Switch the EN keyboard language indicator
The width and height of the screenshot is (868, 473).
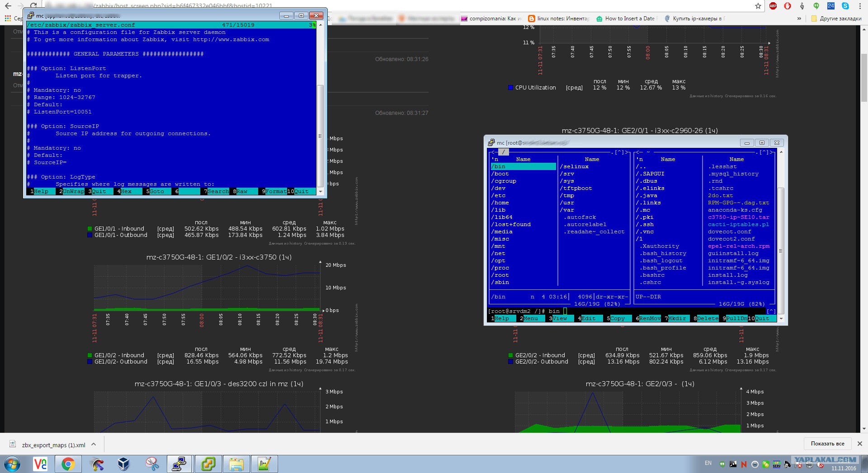click(x=708, y=463)
